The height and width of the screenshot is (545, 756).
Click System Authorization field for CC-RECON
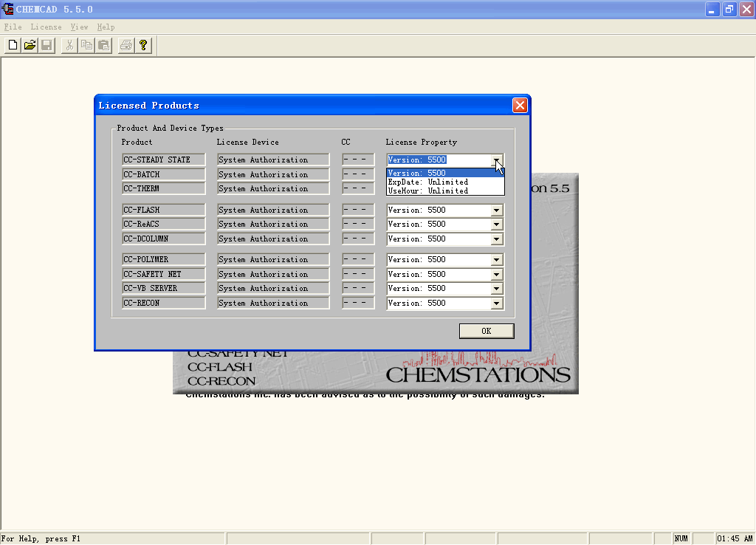(x=273, y=303)
